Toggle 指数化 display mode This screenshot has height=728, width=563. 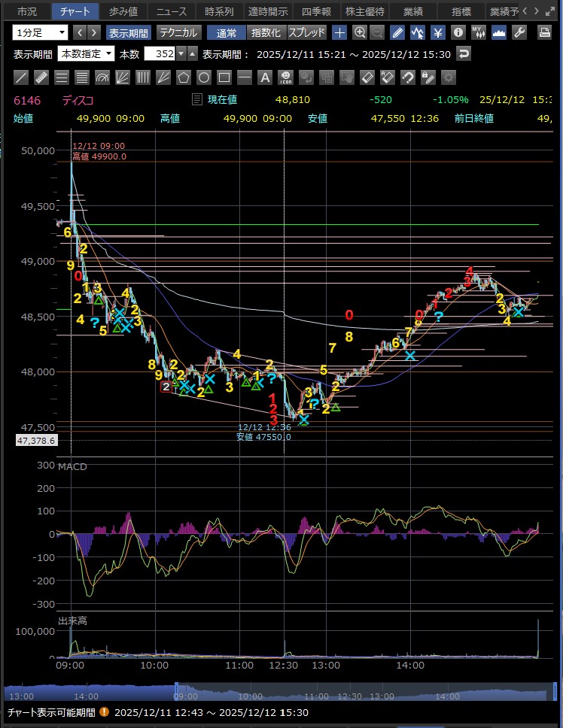(266, 32)
